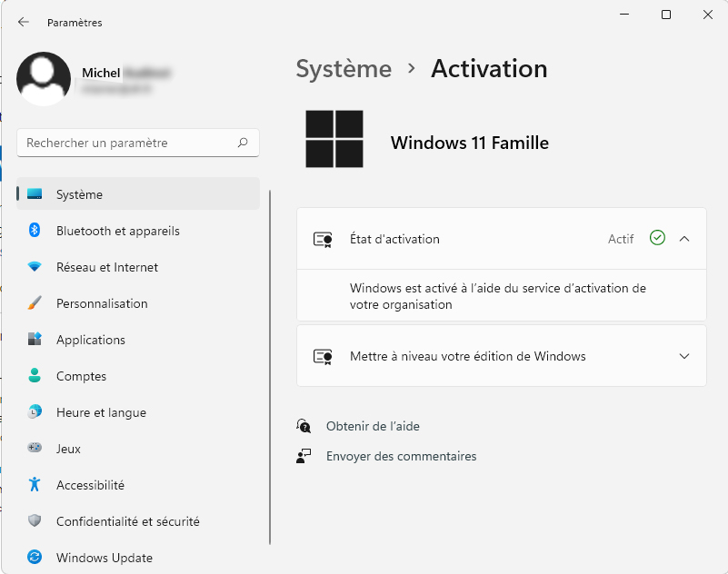Click the sidebar vertical scrollbar

tap(270, 367)
